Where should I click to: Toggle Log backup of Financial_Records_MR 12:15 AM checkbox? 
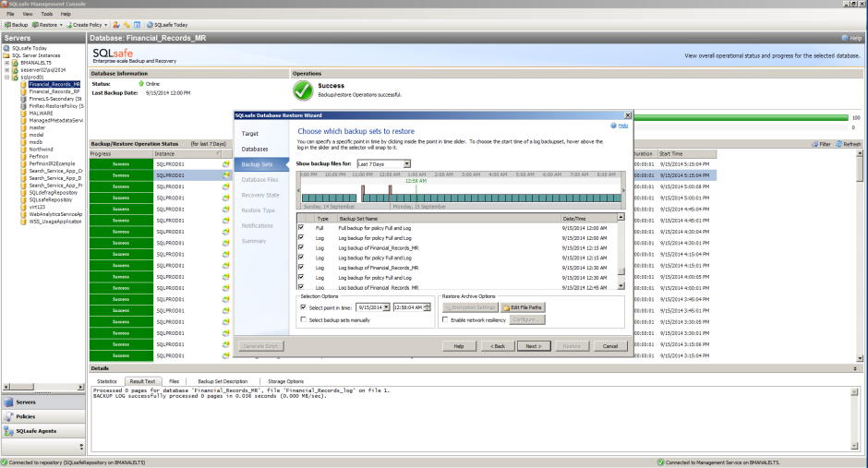(301, 247)
